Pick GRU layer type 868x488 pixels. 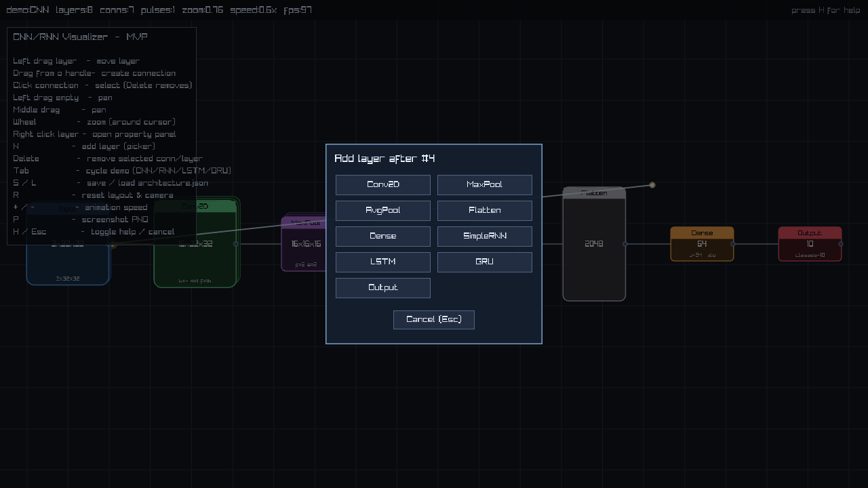[x=485, y=262]
